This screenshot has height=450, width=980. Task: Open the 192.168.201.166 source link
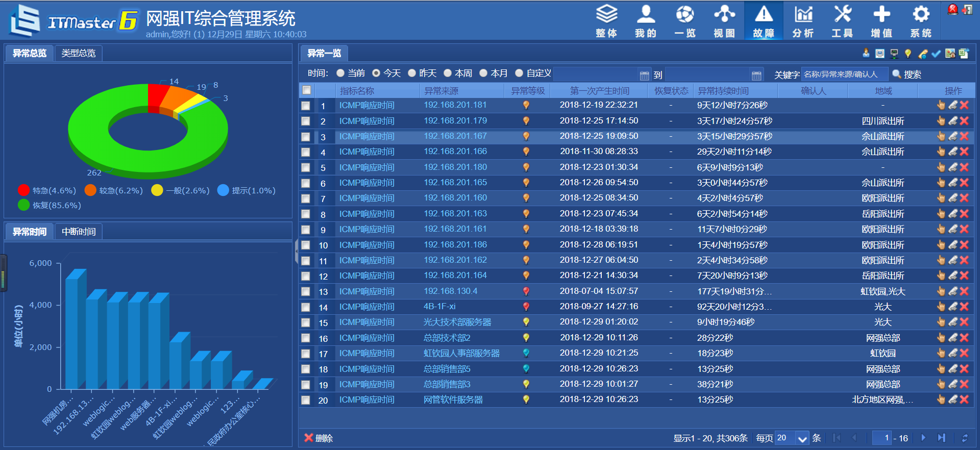(455, 152)
